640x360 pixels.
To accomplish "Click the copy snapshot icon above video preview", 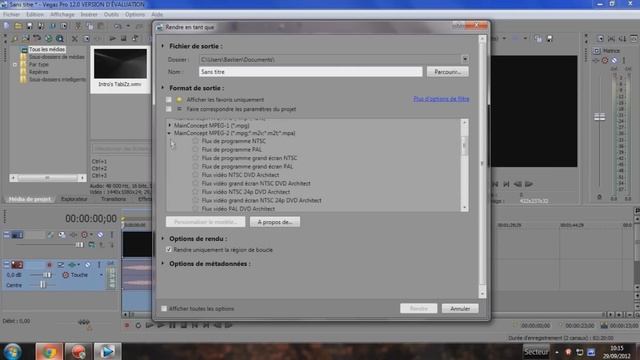I will pos(538,39).
